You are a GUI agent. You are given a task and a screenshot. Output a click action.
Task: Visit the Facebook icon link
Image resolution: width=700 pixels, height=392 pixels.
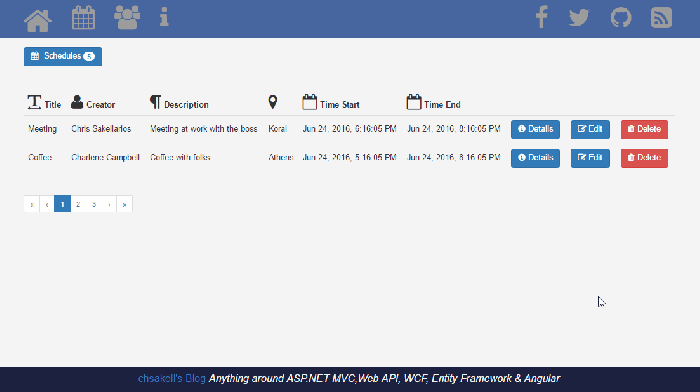coord(542,17)
